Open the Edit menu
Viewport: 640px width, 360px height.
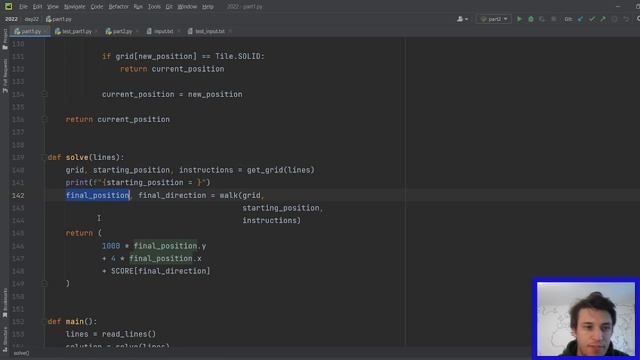38,7
